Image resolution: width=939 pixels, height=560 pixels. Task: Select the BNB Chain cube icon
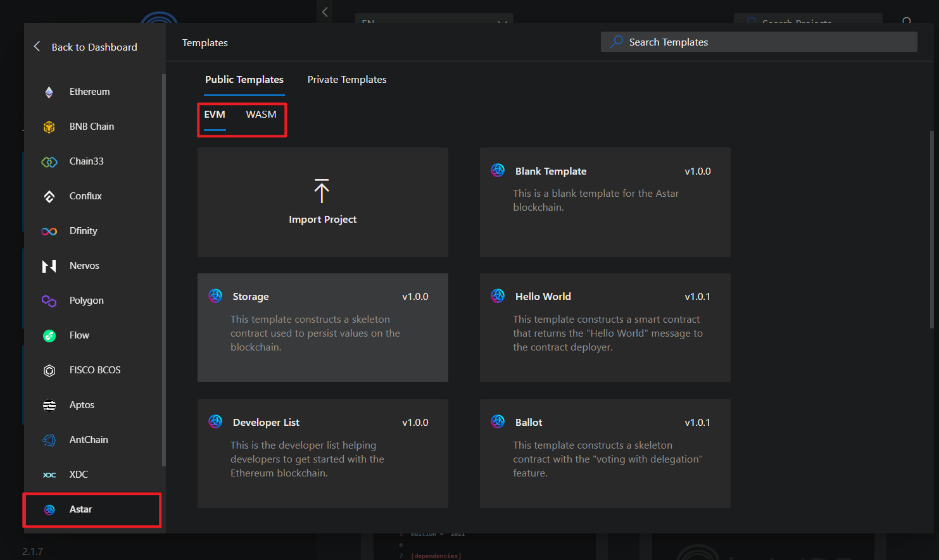pos(49,127)
